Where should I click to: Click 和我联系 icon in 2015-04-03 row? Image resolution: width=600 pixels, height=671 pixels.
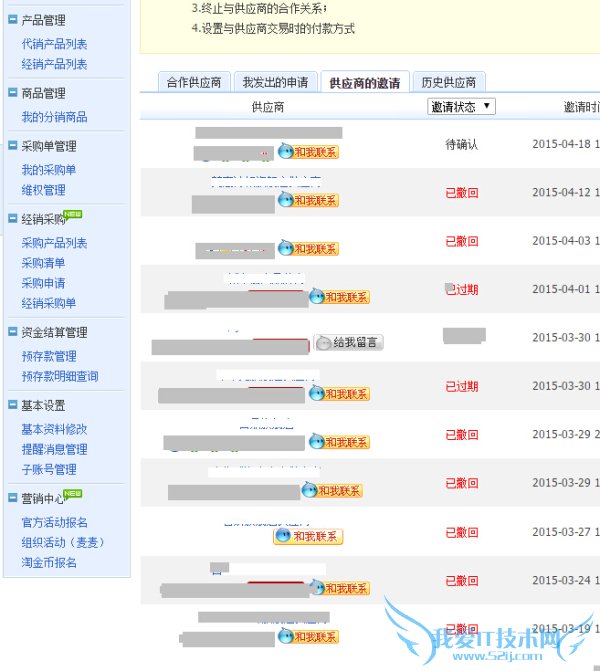(x=308, y=248)
